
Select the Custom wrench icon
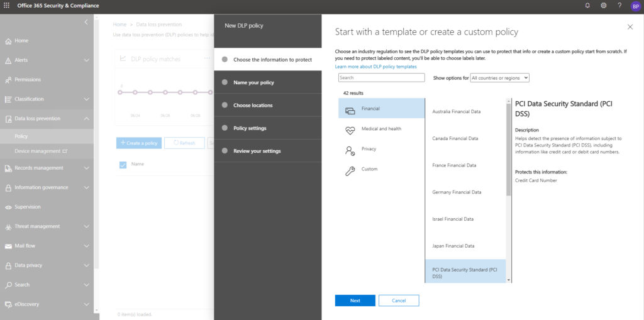click(x=350, y=171)
